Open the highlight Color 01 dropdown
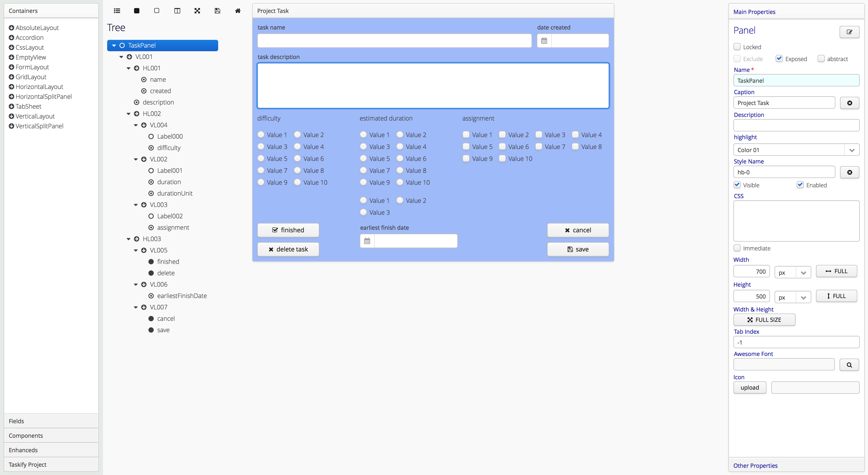The image size is (868, 475). (x=852, y=150)
